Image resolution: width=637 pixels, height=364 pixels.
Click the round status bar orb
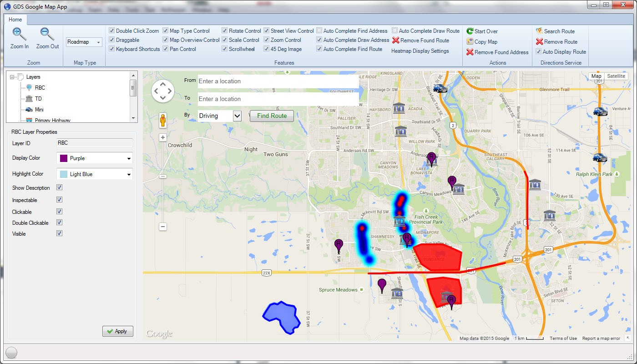11,352
